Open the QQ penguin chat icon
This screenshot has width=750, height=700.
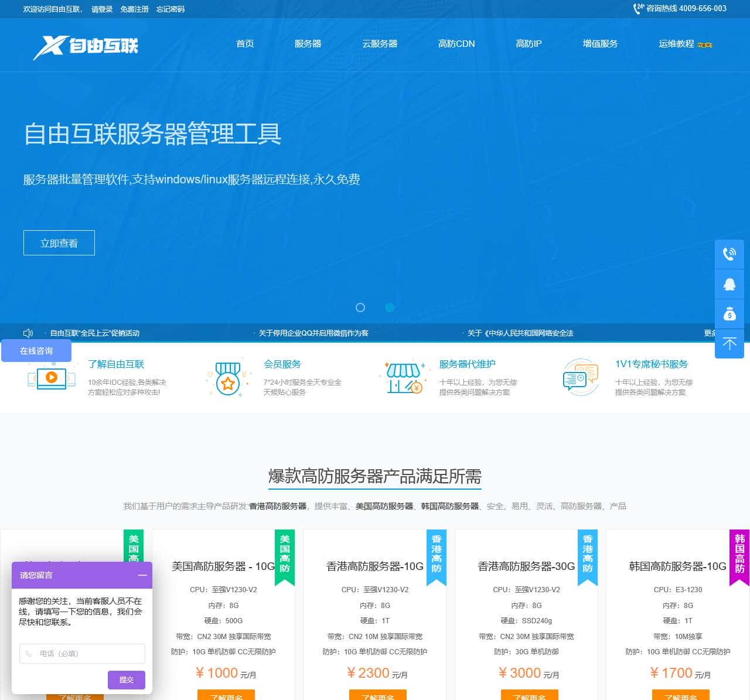pos(729,284)
